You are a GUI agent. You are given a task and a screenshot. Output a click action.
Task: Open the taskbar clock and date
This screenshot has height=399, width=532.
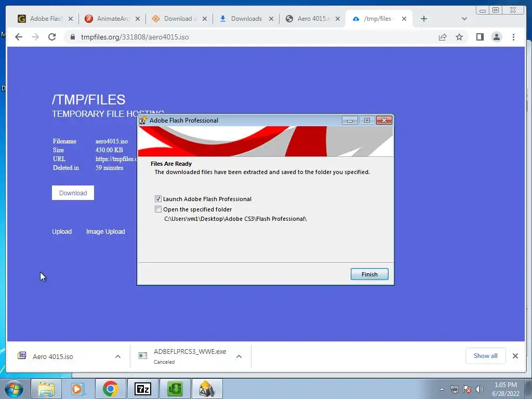point(506,389)
